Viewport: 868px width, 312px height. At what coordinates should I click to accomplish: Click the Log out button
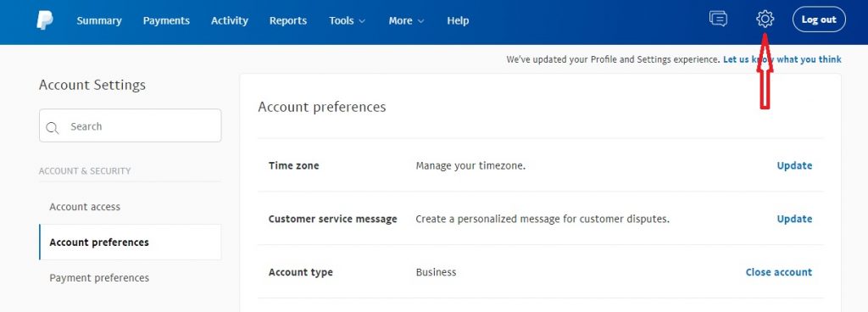(x=819, y=19)
